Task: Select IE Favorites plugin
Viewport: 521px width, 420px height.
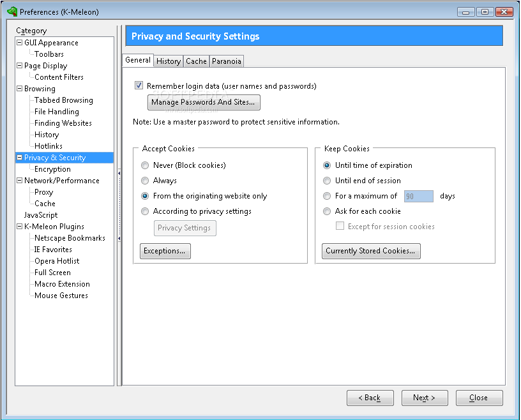Action: click(x=53, y=249)
